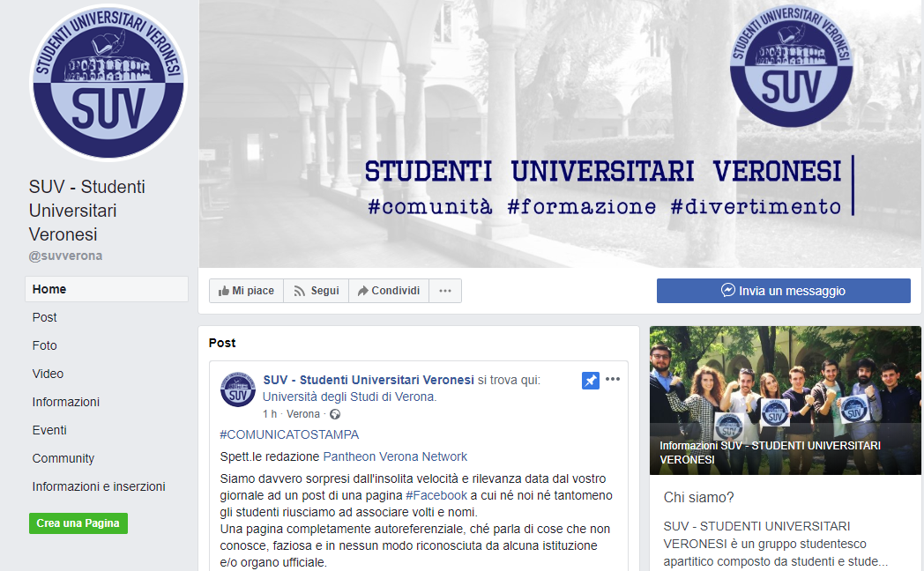The width and height of the screenshot is (924, 571).
Task: Click the SUV page profile picture
Action: (108, 83)
